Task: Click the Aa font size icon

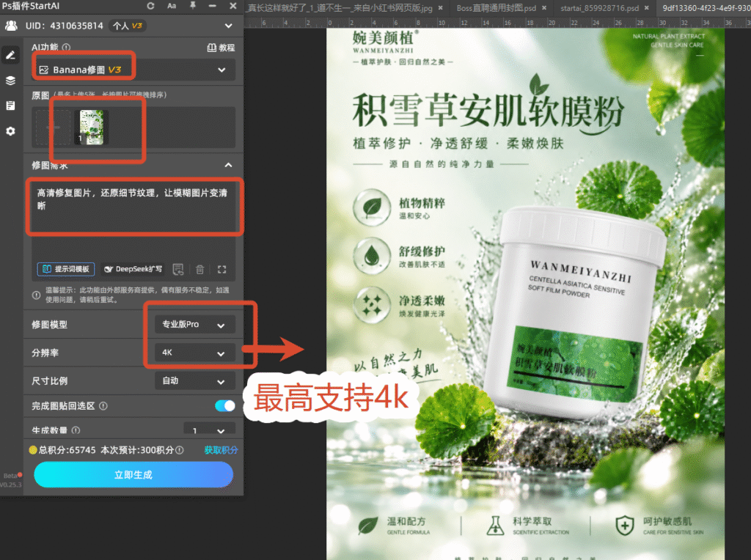Action: pyautogui.click(x=172, y=6)
